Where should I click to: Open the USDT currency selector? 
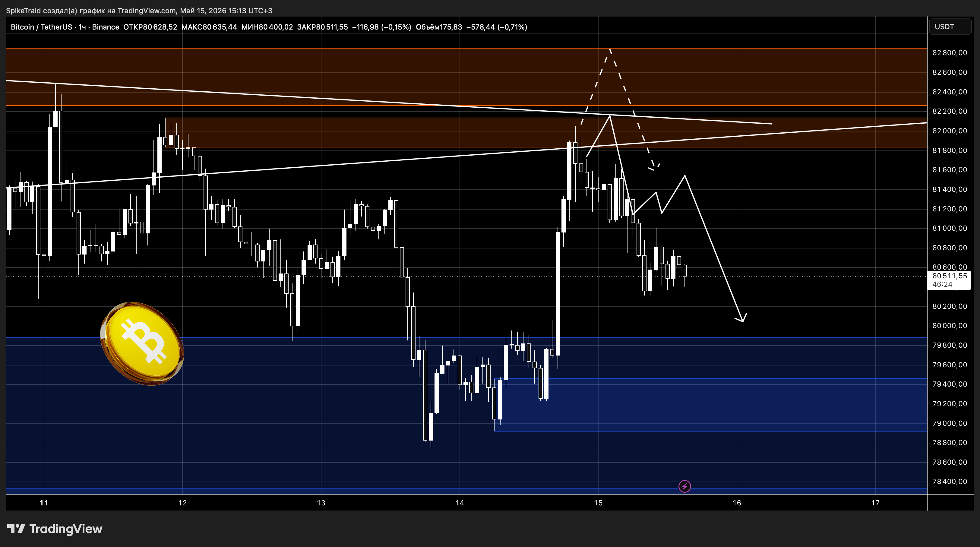[x=950, y=27]
